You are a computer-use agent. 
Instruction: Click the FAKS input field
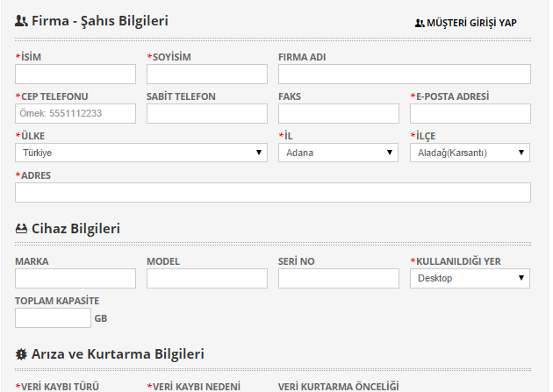point(339,113)
